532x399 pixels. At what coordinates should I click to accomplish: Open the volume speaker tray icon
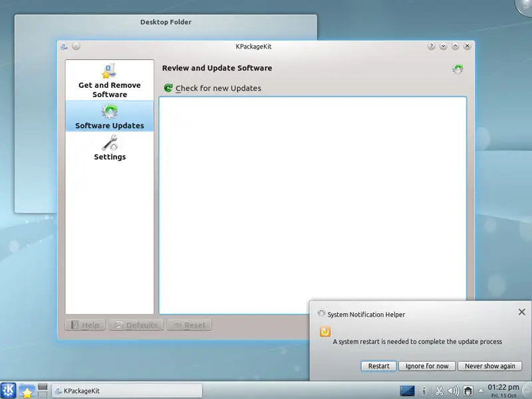[x=454, y=391]
